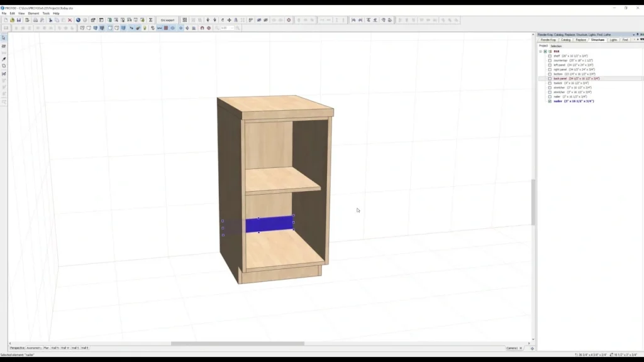The width and height of the screenshot is (644, 362).
Task: Select the toekick row in structure tree
Action: [571, 83]
